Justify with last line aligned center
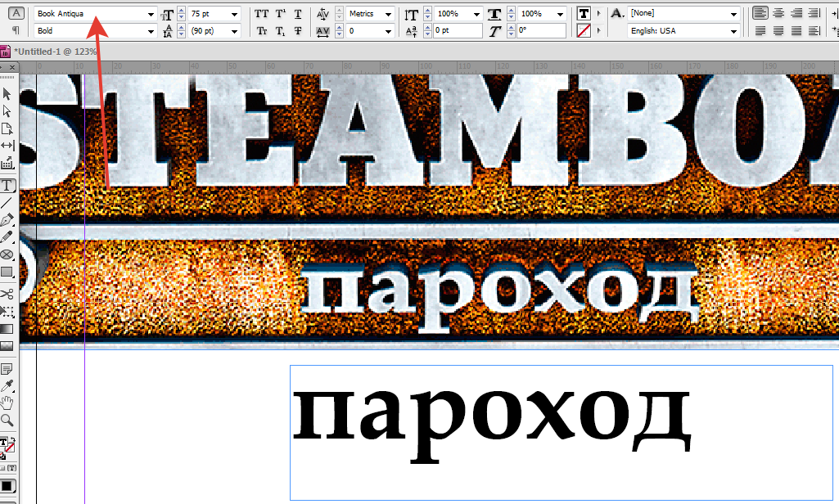This screenshot has height=504, width=839. point(778,31)
